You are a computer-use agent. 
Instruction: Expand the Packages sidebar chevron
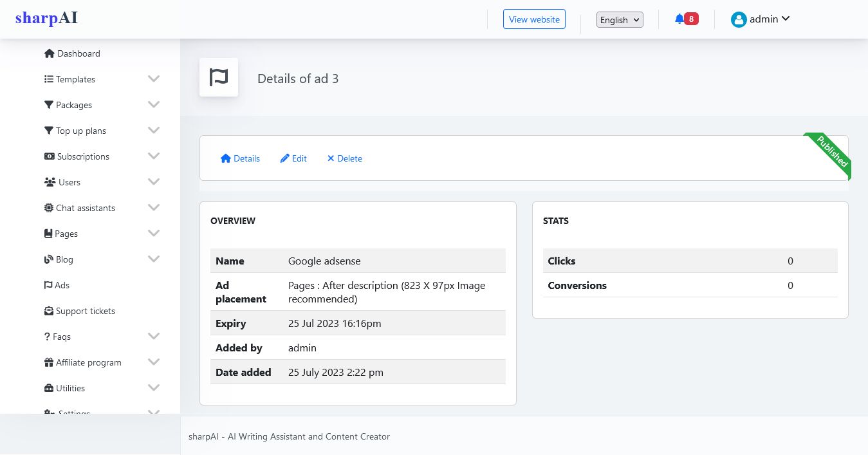[x=154, y=105]
